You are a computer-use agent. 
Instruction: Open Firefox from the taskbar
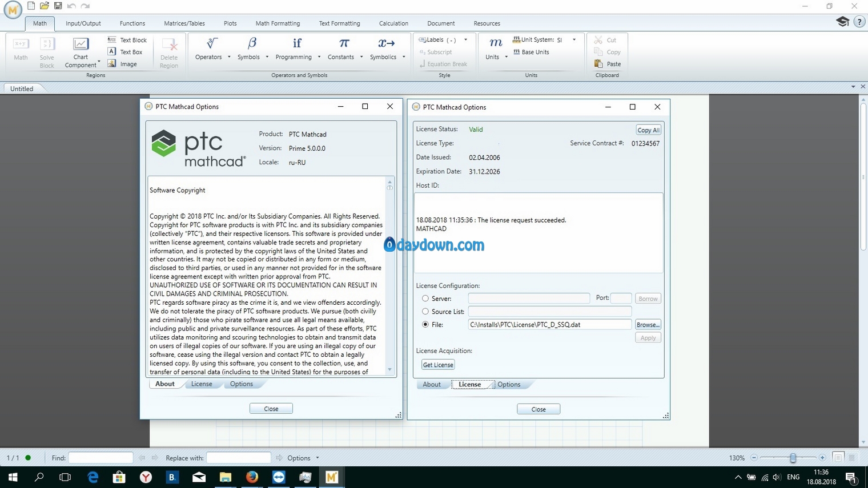[x=252, y=477]
